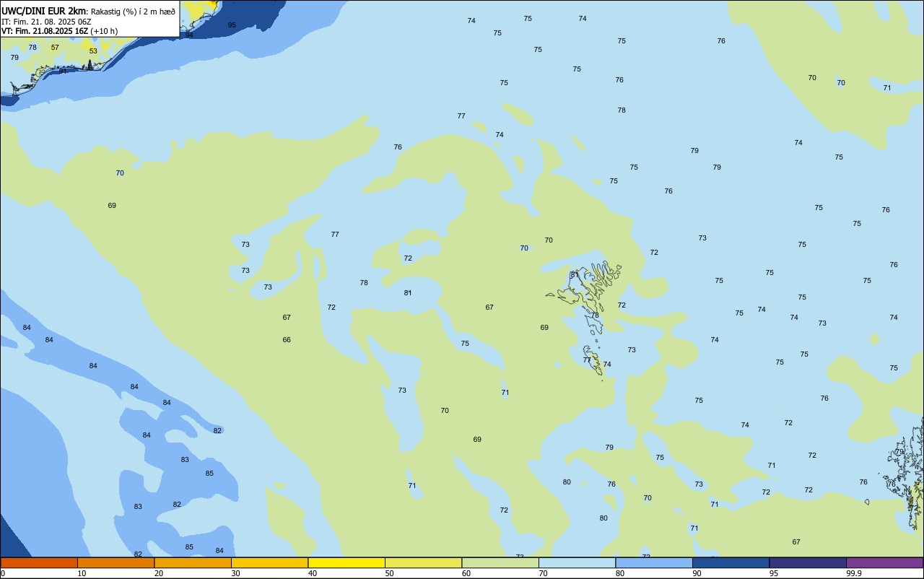Click the 80–90 medium blue legend segment
The image size is (924, 579).
point(654,562)
